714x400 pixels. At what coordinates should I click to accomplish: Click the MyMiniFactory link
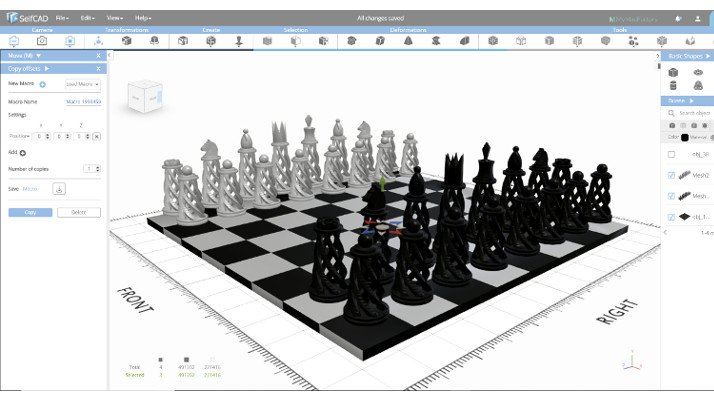(x=633, y=19)
